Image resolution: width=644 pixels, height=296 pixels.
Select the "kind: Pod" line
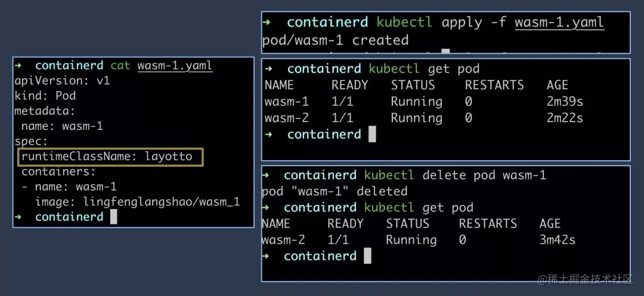[x=45, y=96]
